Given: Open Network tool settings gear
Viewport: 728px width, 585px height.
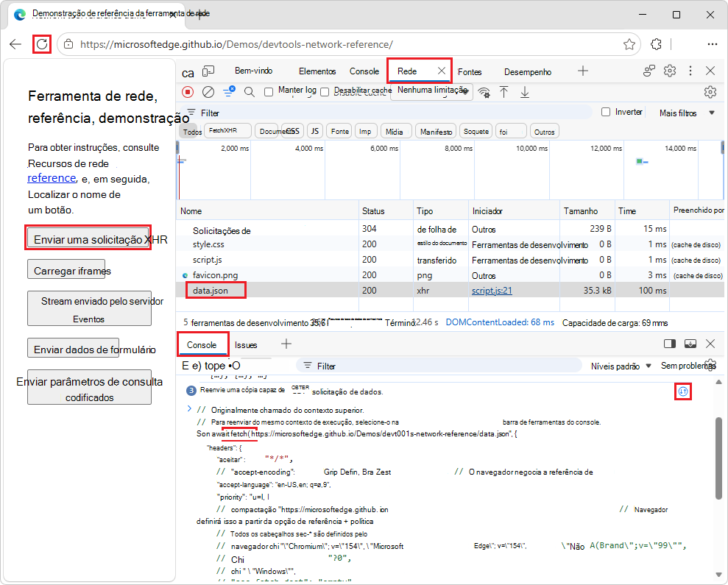Looking at the screenshot, I should pyautogui.click(x=710, y=92).
